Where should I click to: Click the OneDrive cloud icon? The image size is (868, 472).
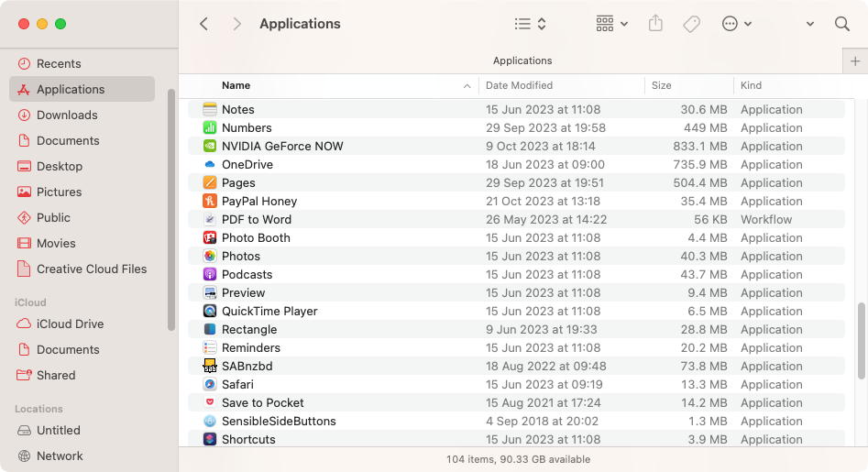click(209, 164)
